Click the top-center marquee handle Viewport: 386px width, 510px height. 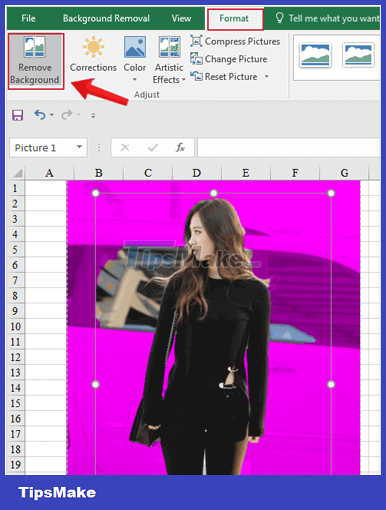pyautogui.click(x=214, y=193)
